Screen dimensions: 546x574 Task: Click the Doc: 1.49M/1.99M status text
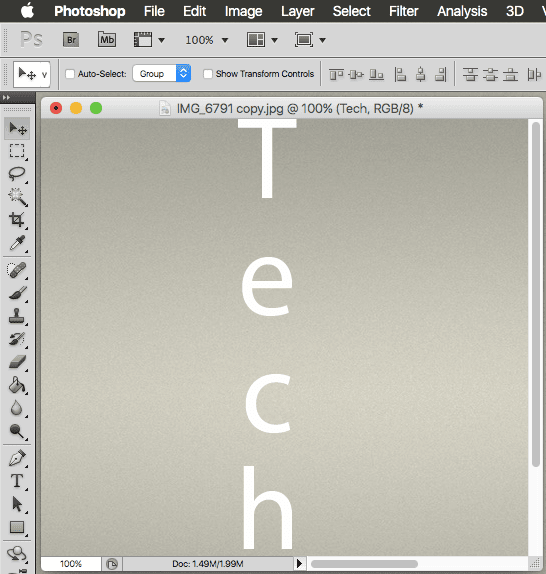[x=207, y=564]
